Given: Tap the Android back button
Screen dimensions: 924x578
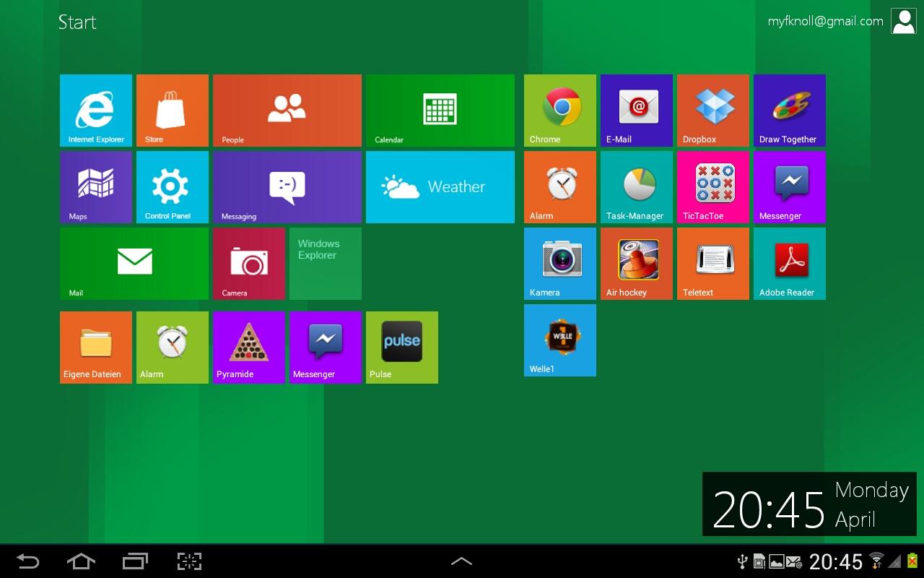Looking at the screenshot, I should pyautogui.click(x=28, y=561).
